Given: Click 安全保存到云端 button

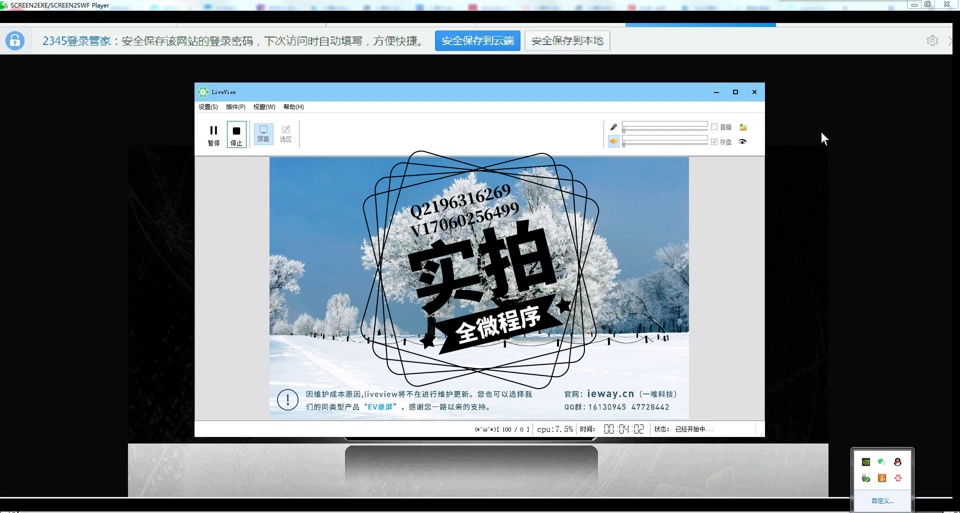Looking at the screenshot, I should coord(478,41).
